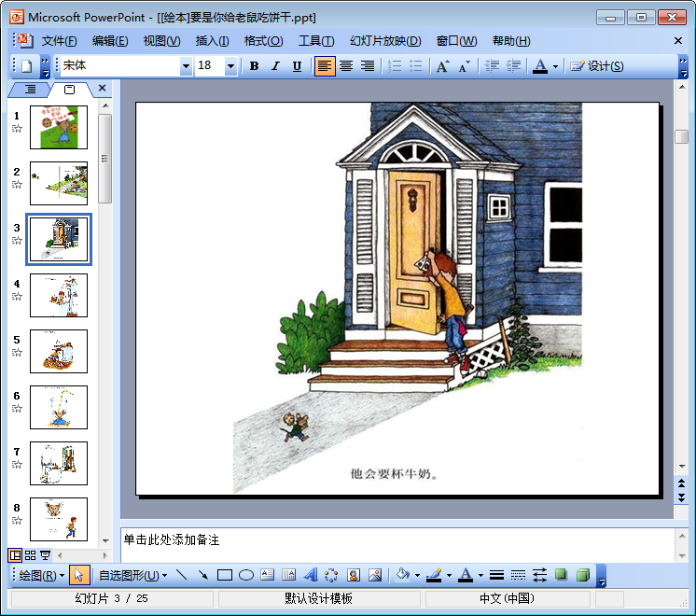
Task: Switch to the Slides thumbnail tab
Action: [70, 90]
